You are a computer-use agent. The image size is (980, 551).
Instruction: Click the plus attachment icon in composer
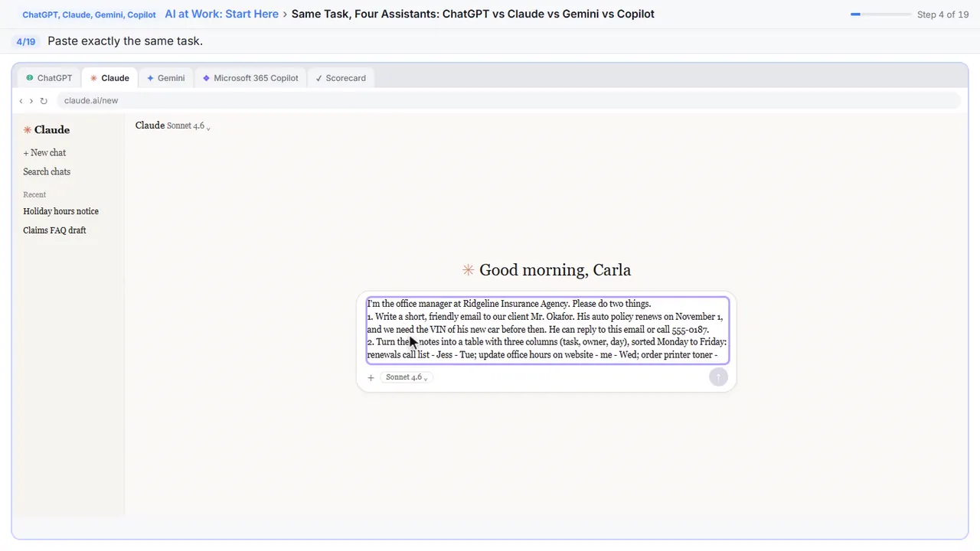tap(371, 377)
